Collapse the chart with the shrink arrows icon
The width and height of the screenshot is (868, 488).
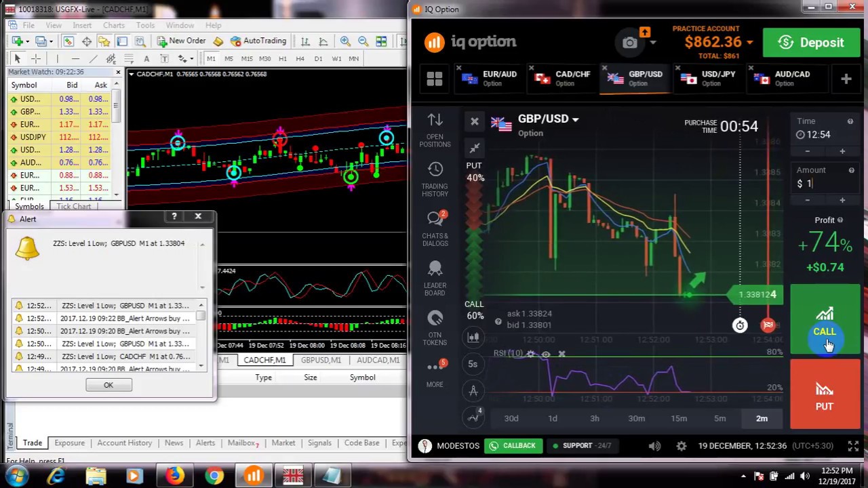[474, 148]
